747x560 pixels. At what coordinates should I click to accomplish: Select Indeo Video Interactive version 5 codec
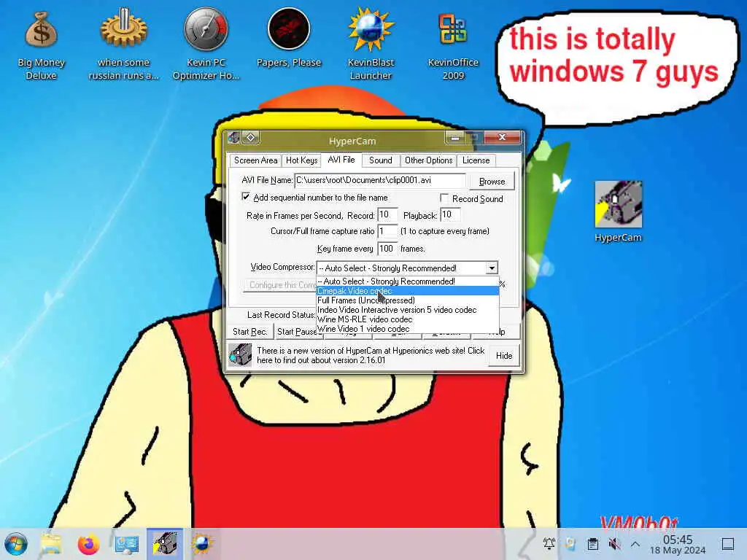[x=408, y=310]
